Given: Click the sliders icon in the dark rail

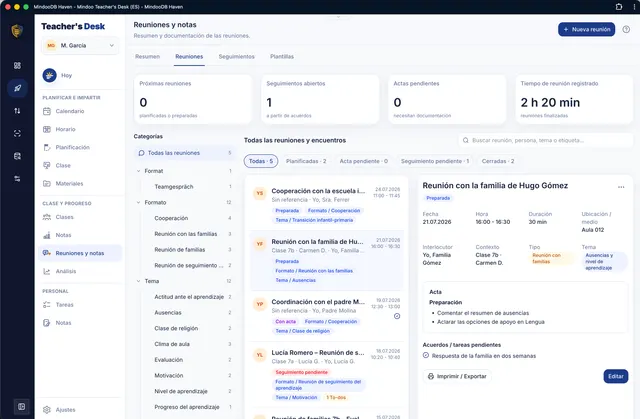Looking at the screenshot, I should [17, 179].
